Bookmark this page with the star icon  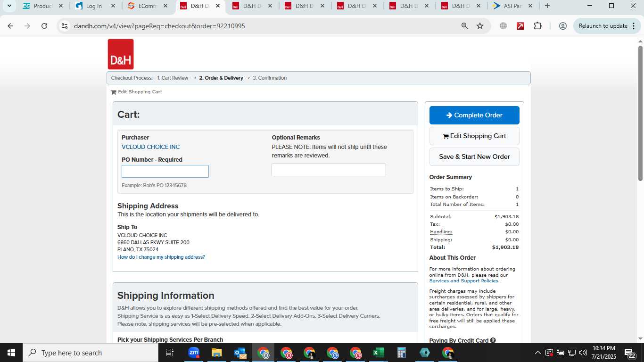click(480, 26)
